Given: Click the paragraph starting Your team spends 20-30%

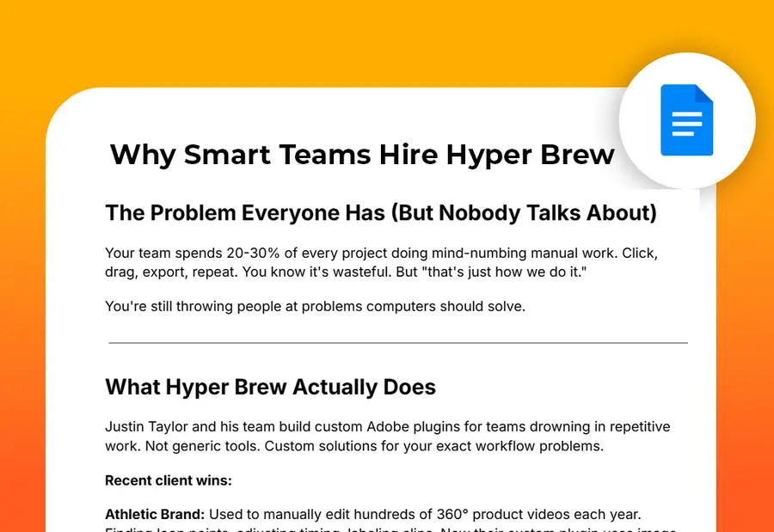Looking at the screenshot, I should 381,262.
